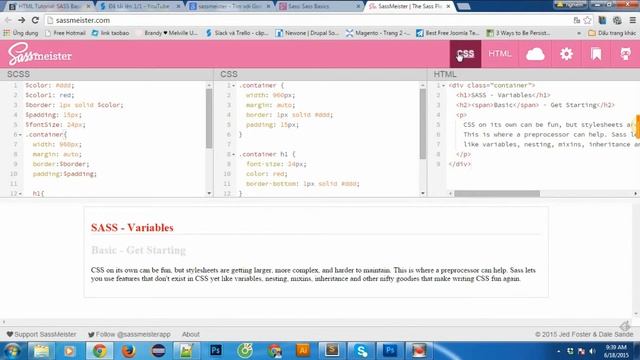This screenshot has height=360, width=640.
Task: Open the 3 Ways to Be Persist bookmark
Action: pyautogui.click(x=518, y=33)
